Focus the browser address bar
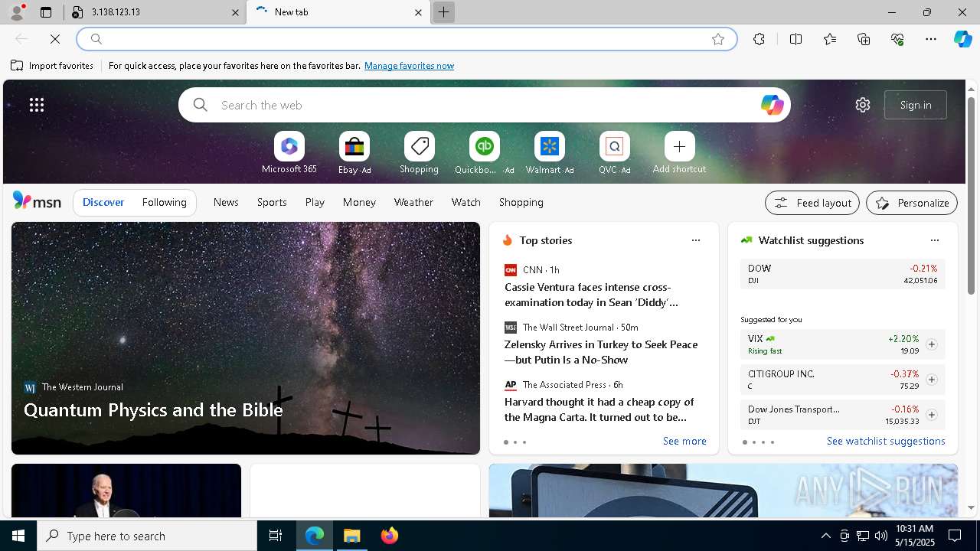Image resolution: width=980 pixels, height=551 pixels. tap(406, 39)
